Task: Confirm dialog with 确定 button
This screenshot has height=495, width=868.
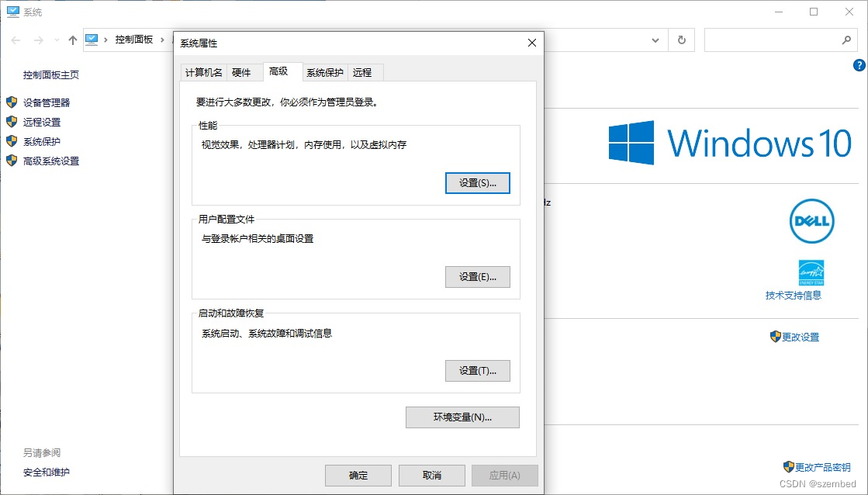Action: pyautogui.click(x=358, y=475)
